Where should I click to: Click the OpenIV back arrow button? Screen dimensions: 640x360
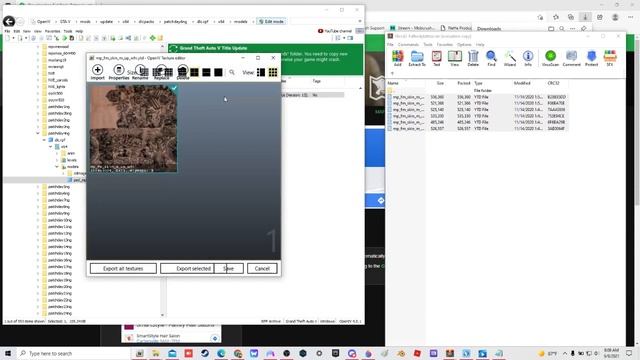pos(9,21)
